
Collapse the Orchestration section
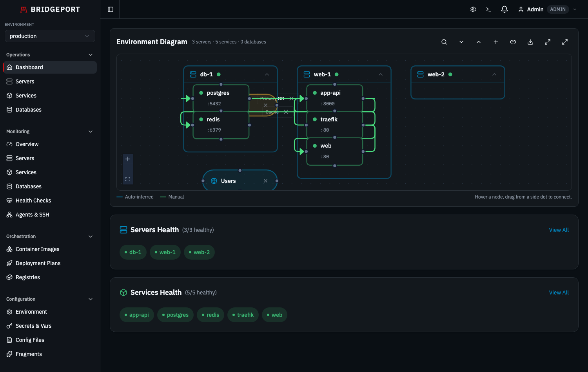[91, 237]
